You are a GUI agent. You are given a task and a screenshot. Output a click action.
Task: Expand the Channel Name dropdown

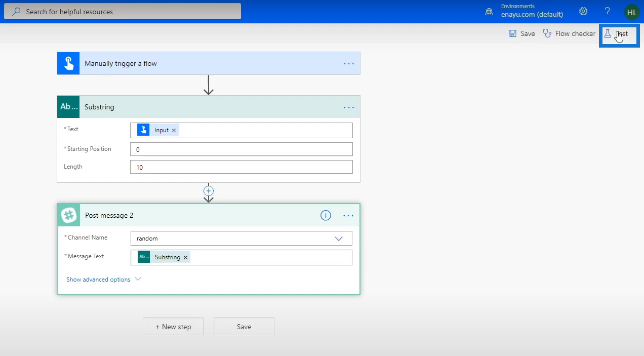point(339,239)
